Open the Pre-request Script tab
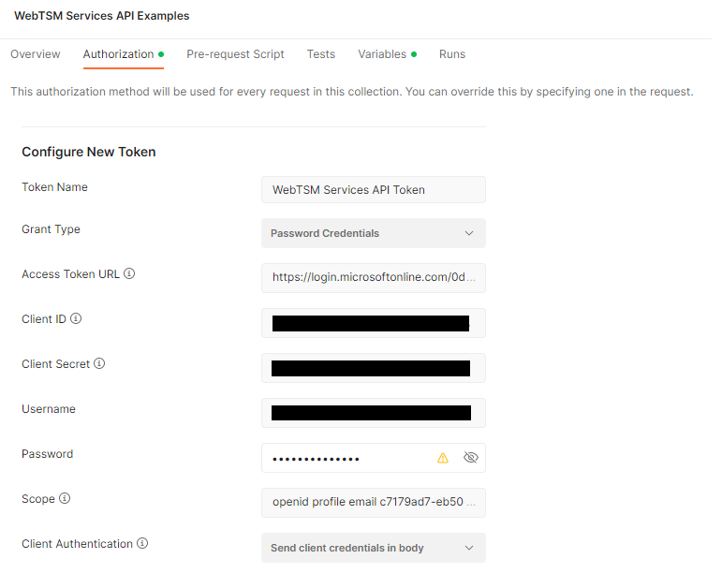 click(x=235, y=54)
